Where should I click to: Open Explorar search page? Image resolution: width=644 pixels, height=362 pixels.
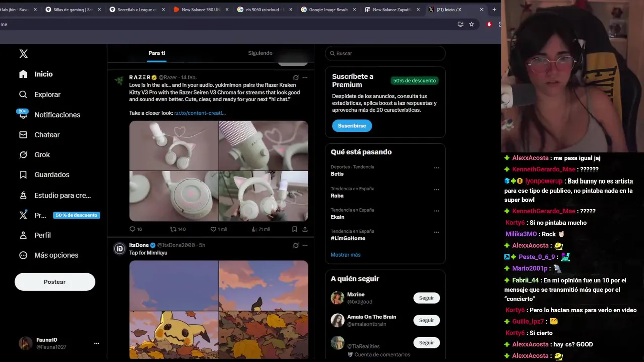click(x=40, y=94)
